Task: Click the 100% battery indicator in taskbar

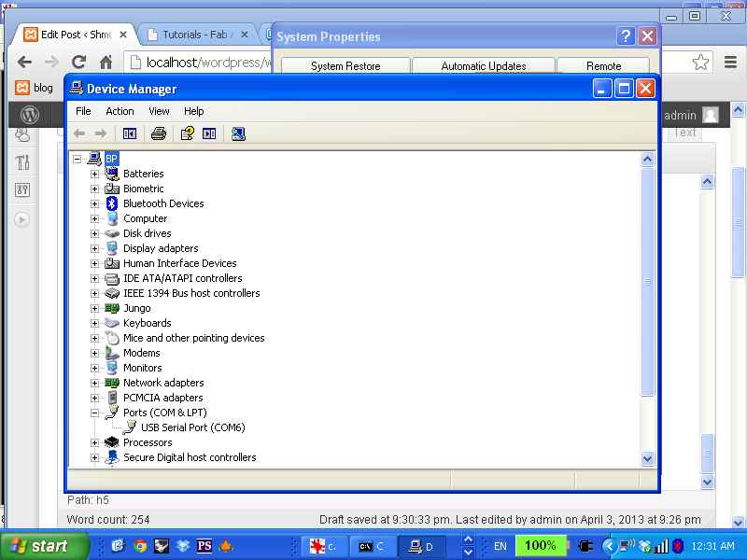Action: tap(541, 545)
